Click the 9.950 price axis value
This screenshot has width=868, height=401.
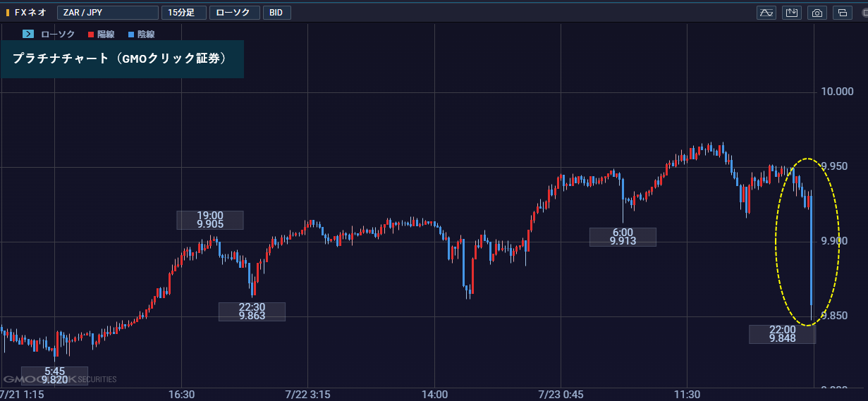coord(834,167)
